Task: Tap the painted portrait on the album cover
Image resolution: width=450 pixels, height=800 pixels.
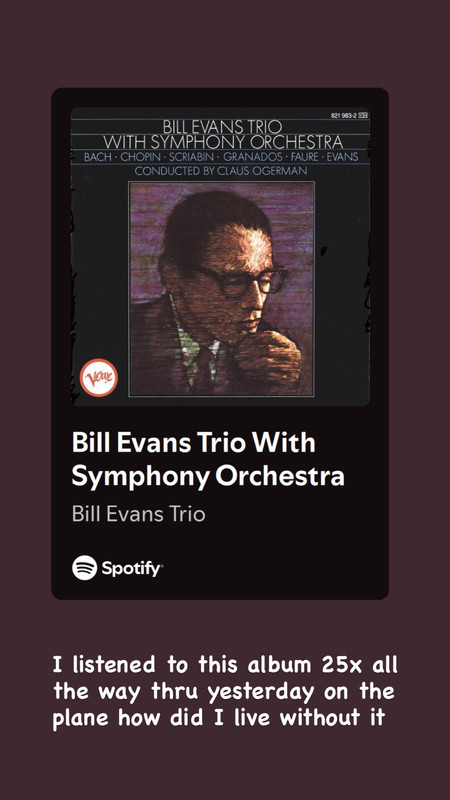Action: 221,289
